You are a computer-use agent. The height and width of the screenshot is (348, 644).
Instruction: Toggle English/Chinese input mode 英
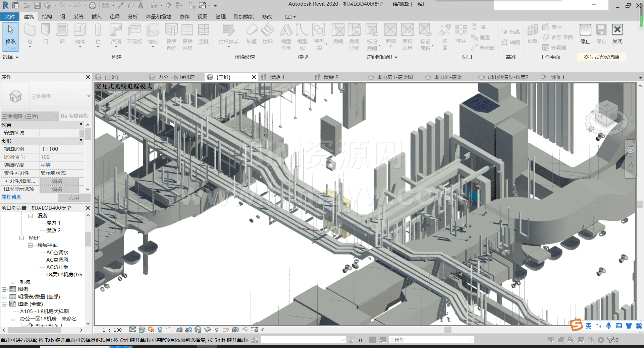point(588,326)
